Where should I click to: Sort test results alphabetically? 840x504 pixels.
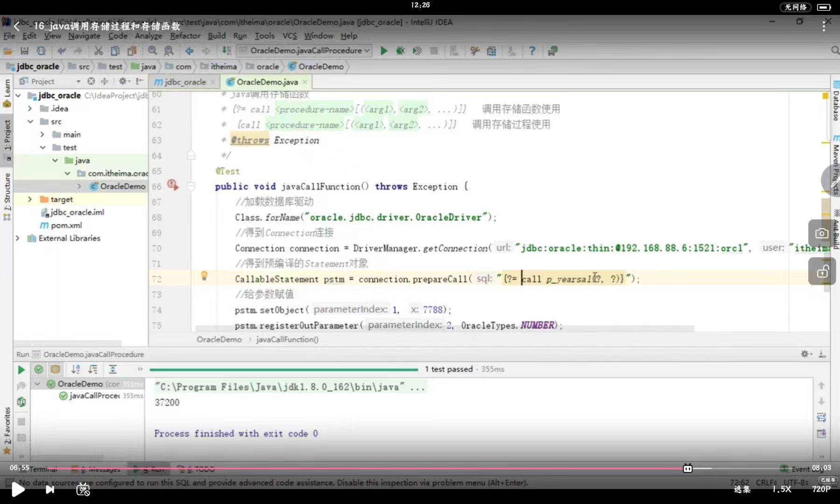[x=76, y=370]
